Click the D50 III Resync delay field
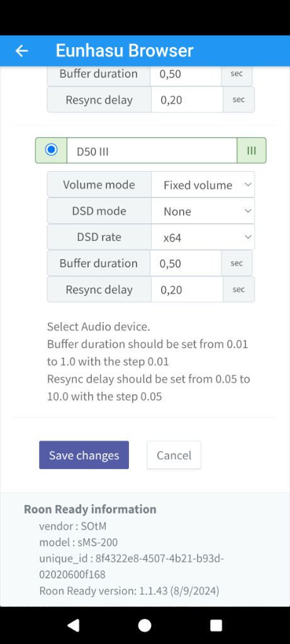290x644 pixels. tap(187, 289)
